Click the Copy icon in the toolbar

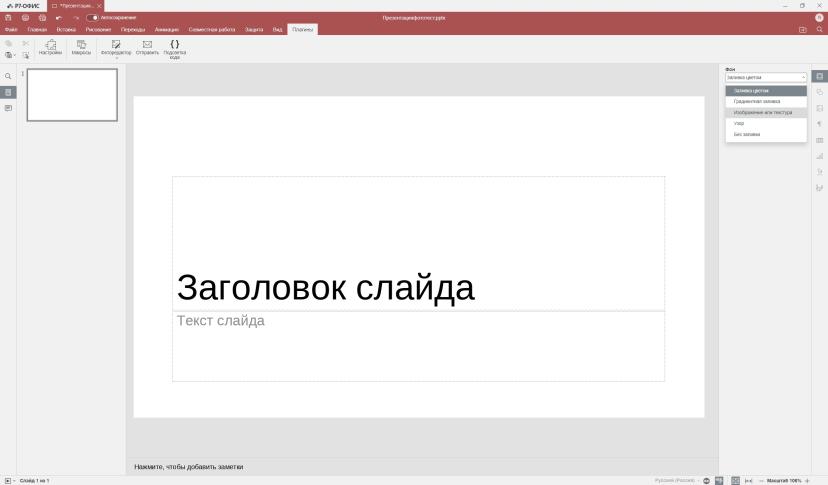click(8, 43)
